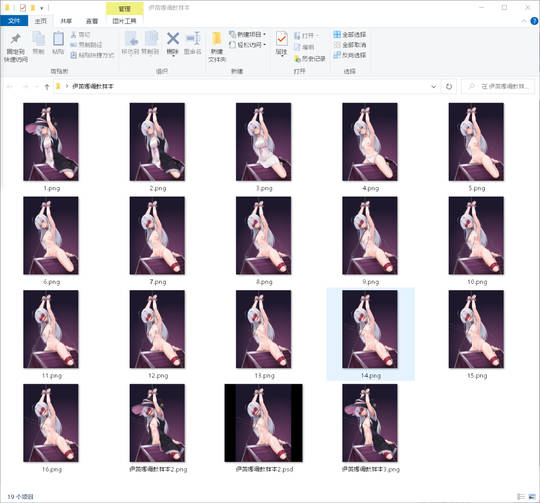This screenshot has height=503, width=540.
Task: Select the highlighted 14.png thumbnail
Action: (370, 329)
